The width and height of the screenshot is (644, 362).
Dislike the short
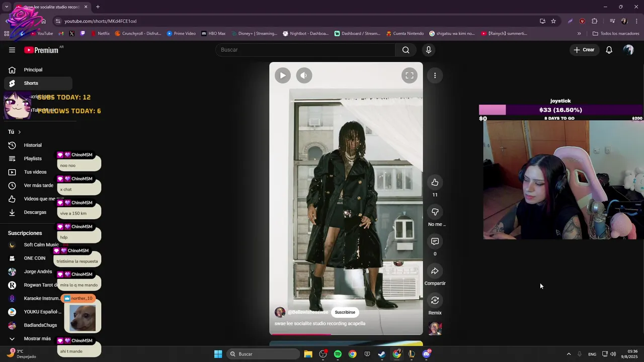pyautogui.click(x=435, y=212)
